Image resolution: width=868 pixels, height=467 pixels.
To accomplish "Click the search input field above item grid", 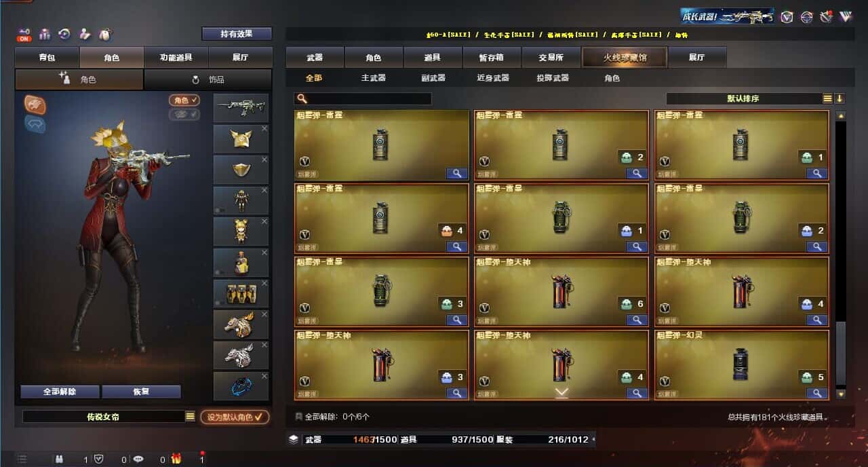I will click(363, 99).
